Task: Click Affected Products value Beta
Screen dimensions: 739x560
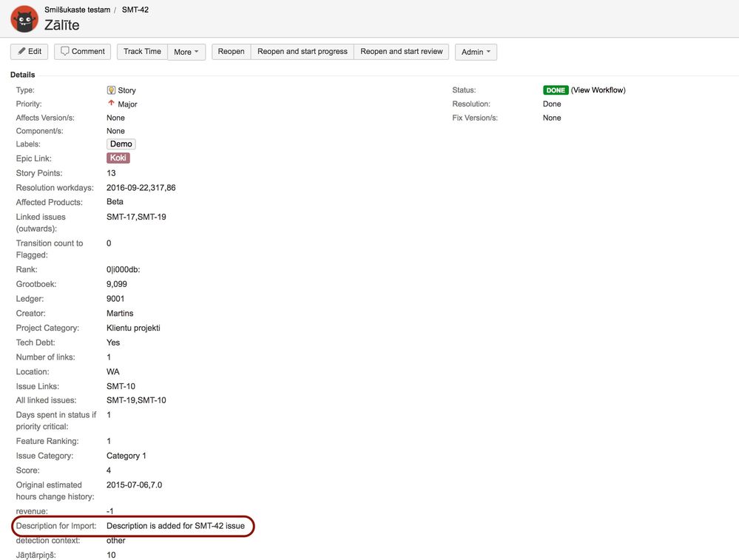Action: tap(115, 202)
